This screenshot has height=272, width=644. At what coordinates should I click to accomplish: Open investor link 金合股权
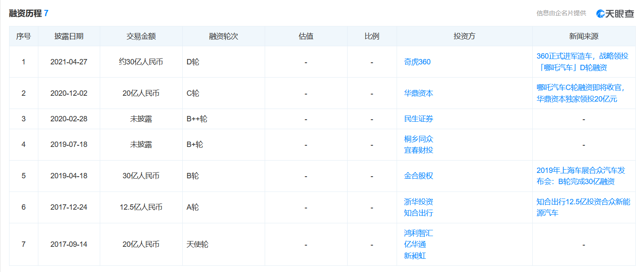click(x=418, y=176)
